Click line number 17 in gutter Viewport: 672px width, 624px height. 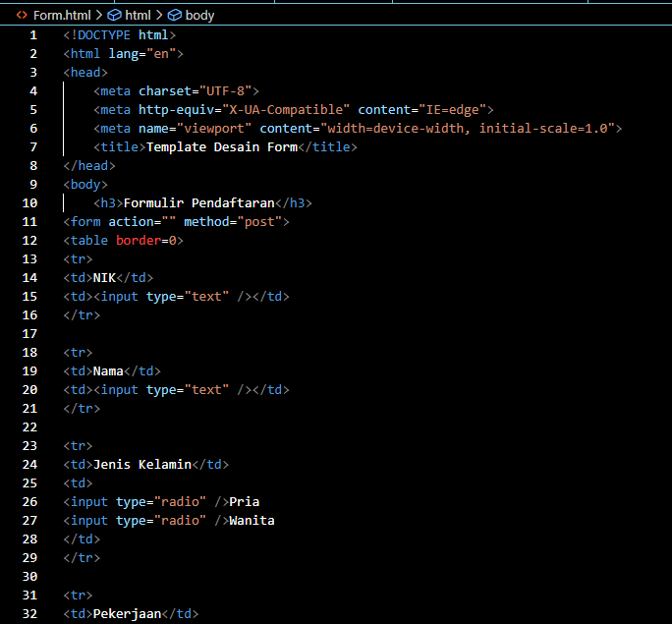[x=29, y=334]
